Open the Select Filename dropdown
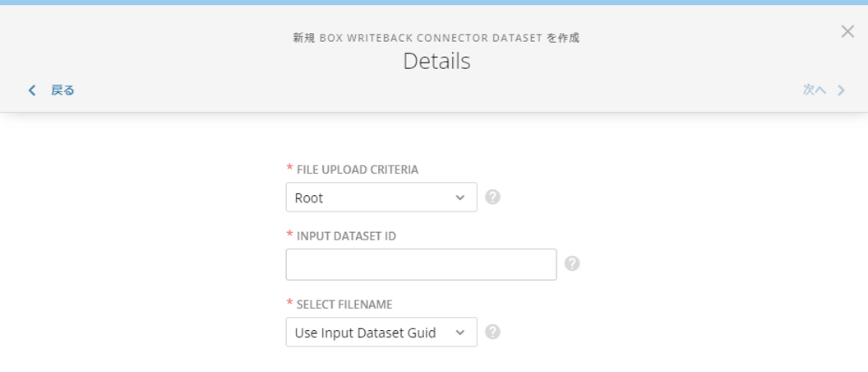Viewport: 868px width, 372px height. [x=381, y=332]
